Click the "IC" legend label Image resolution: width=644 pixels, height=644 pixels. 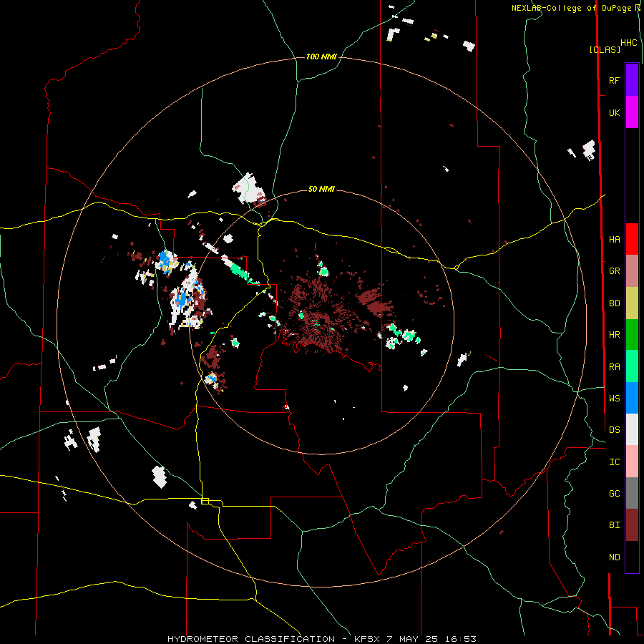614,462
